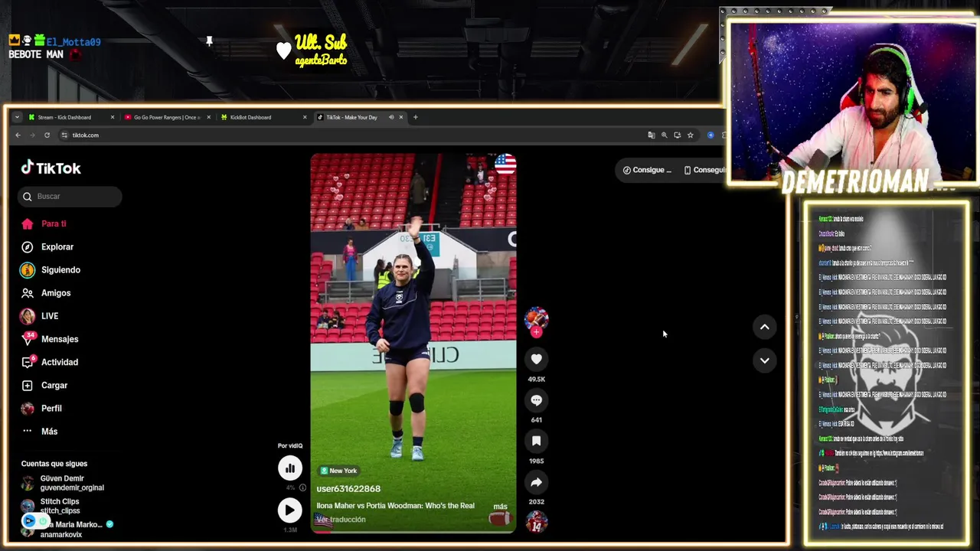Image resolution: width=980 pixels, height=551 pixels.
Task: Click the Consigue monedas button
Action: tap(647, 170)
